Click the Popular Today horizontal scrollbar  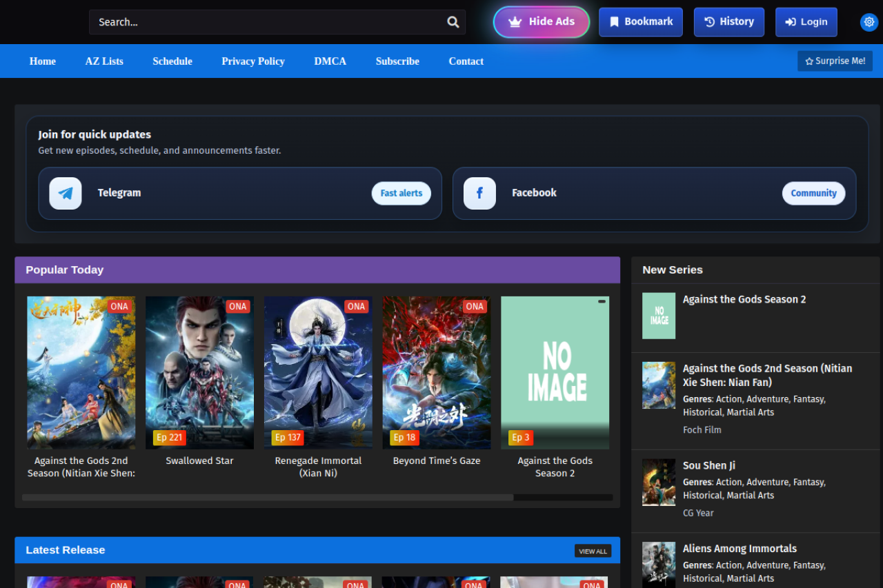pyautogui.click(x=268, y=497)
